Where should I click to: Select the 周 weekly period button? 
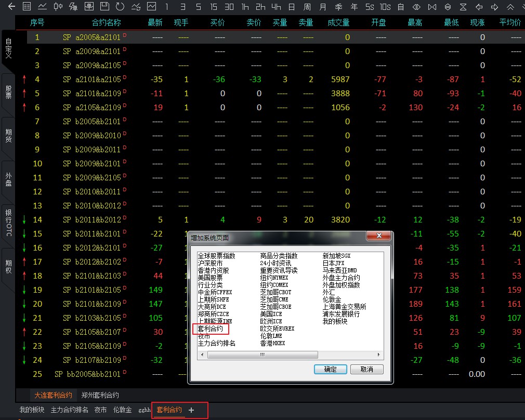tap(307, 7)
